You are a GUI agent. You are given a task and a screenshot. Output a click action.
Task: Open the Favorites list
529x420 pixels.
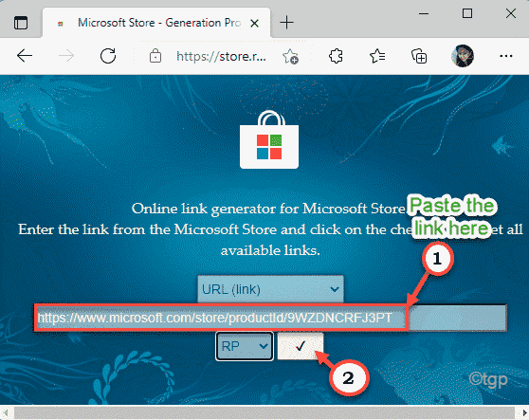[x=377, y=56]
